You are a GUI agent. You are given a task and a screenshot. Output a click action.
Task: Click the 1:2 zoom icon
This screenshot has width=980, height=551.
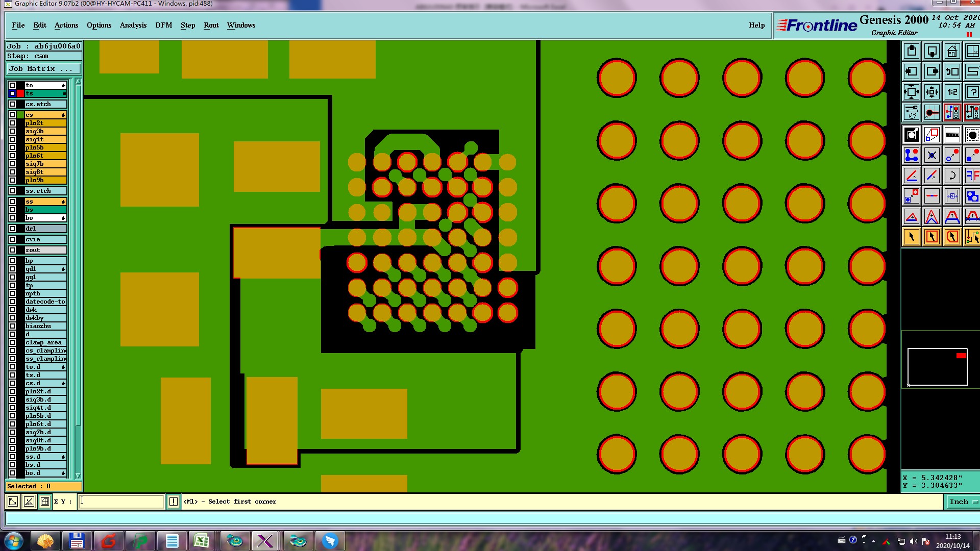pyautogui.click(x=952, y=92)
